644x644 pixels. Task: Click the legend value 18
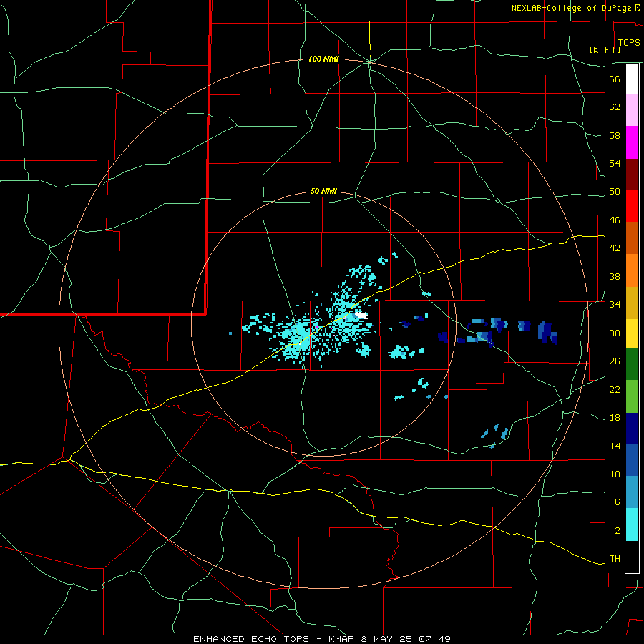click(x=615, y=418)
